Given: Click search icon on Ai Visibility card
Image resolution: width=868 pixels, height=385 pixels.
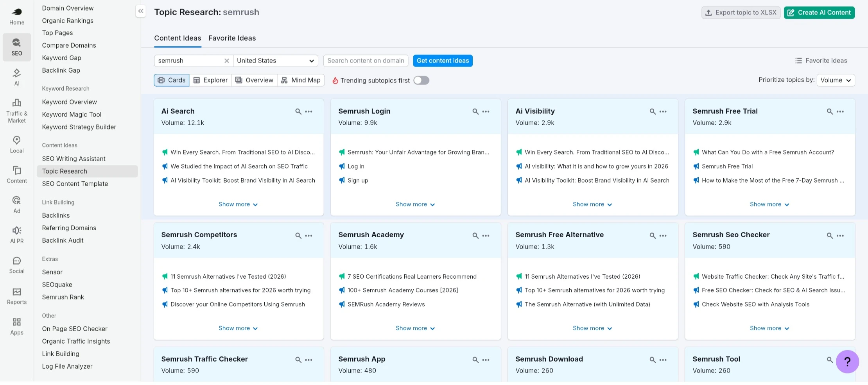Looking at the screenshot, I should pos(653,111).
